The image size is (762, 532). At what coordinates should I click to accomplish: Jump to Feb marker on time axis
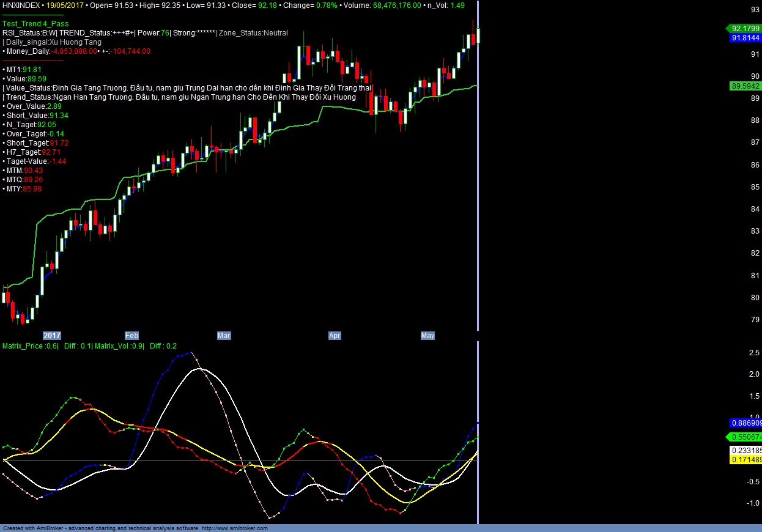pos(131,336)
